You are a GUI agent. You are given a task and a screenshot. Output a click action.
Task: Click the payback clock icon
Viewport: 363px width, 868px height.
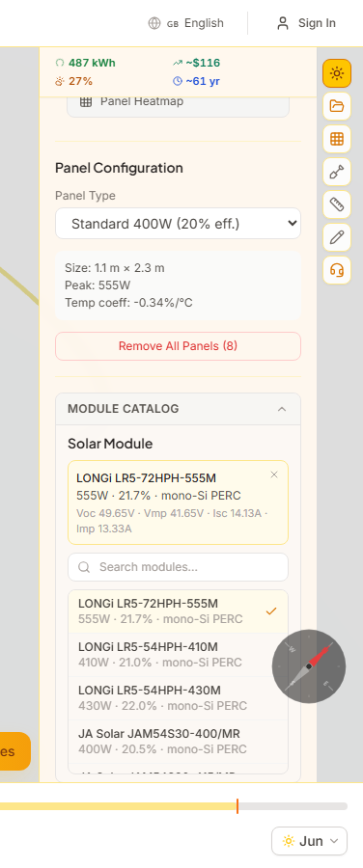[x=178, y=81]
